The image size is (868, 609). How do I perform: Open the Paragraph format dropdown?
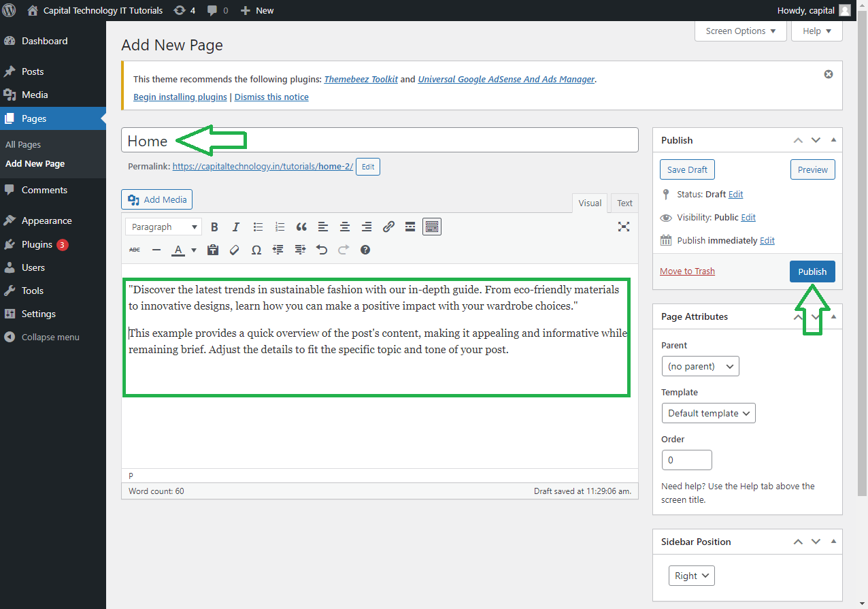pyautogui.click(x=163, y=227)
